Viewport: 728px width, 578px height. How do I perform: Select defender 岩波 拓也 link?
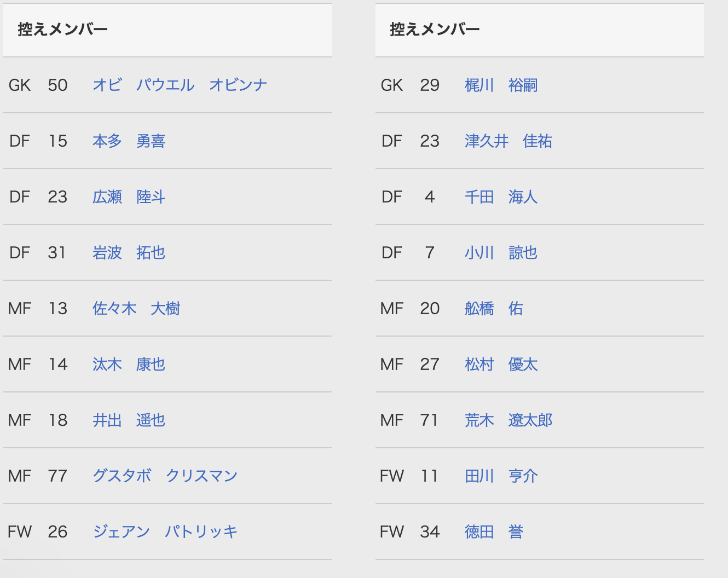coord(129,253)
